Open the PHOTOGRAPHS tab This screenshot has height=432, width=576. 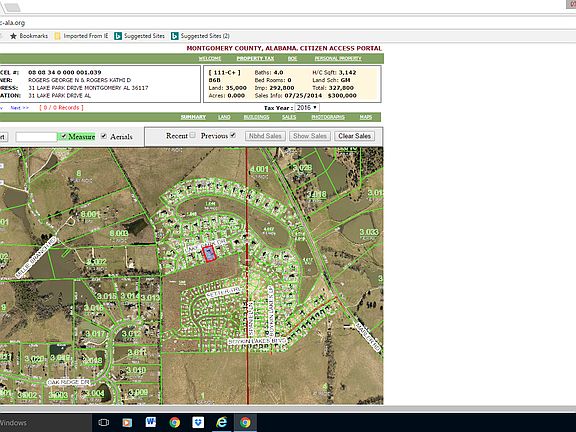pos(328,117)
